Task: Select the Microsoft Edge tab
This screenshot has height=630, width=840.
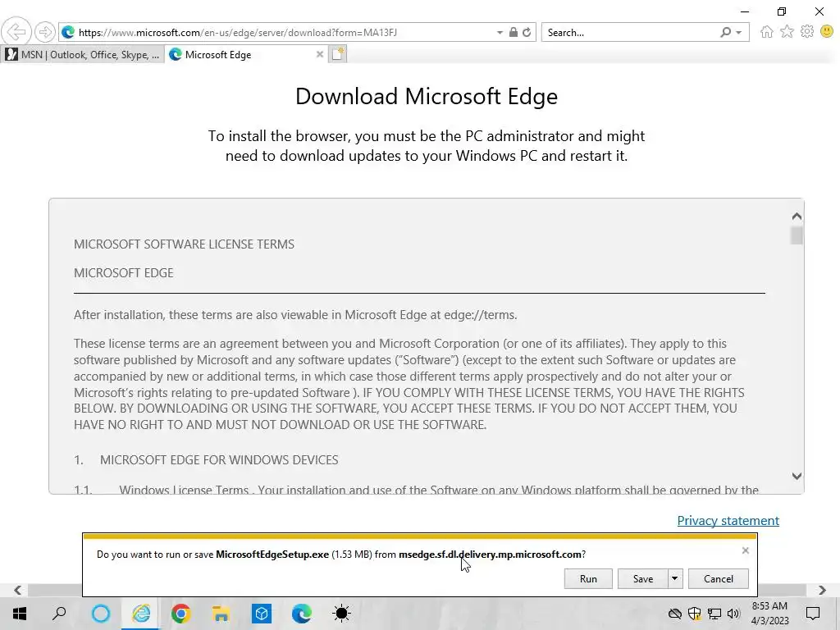Action: [241, 55]
